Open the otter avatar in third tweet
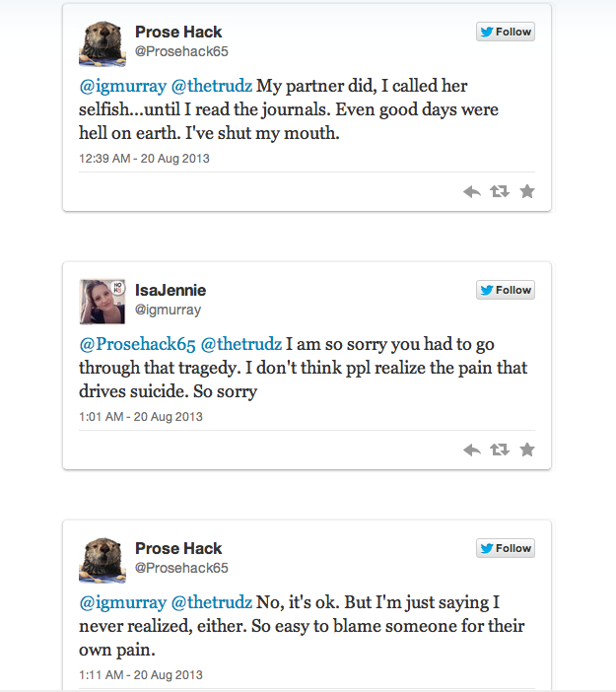The width and height of the screenshot is (616, 692). coord(102,559)
